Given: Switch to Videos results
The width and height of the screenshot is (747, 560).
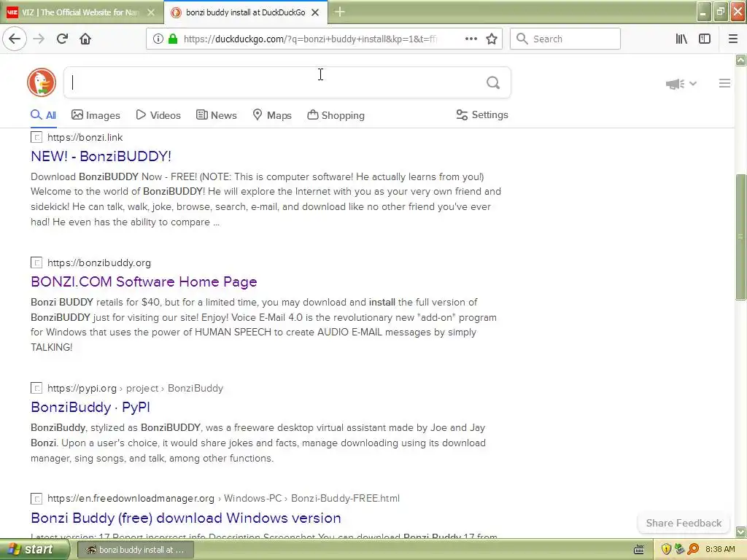Looking at the screenshot, I should (x=158, y=115).
